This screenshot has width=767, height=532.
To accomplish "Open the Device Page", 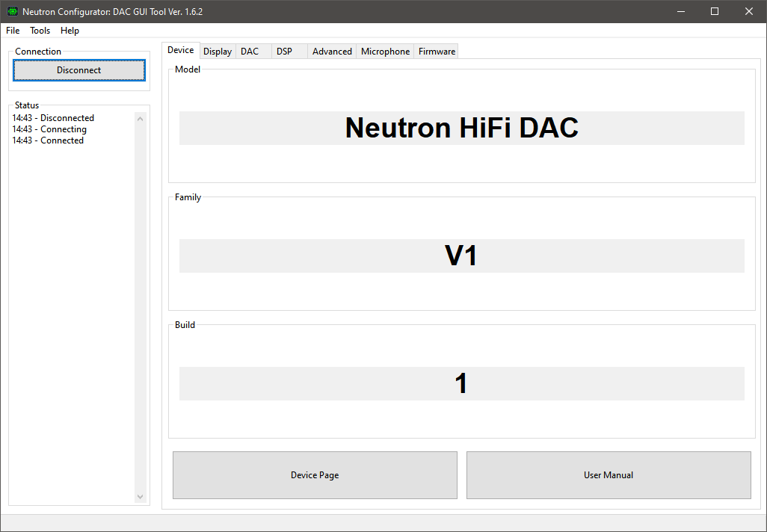I will 315,475.
